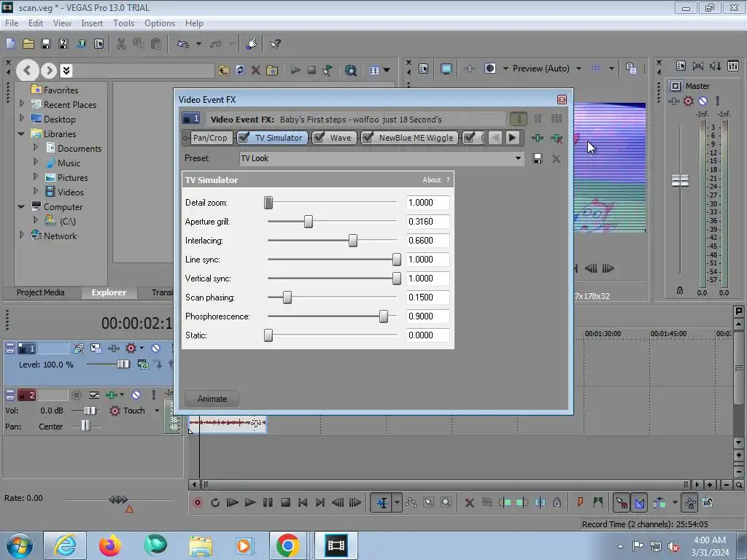Image resolution: width=747 pixels, height=560 pixels.
Task: Click the Undo arrow icon
Action: [183, 44]
